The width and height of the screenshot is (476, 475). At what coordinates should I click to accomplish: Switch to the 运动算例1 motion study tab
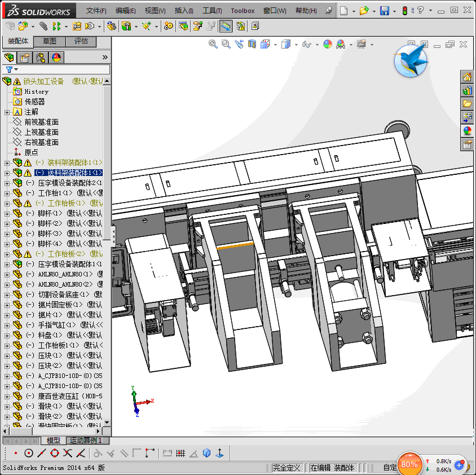click(x=85, y=440)
